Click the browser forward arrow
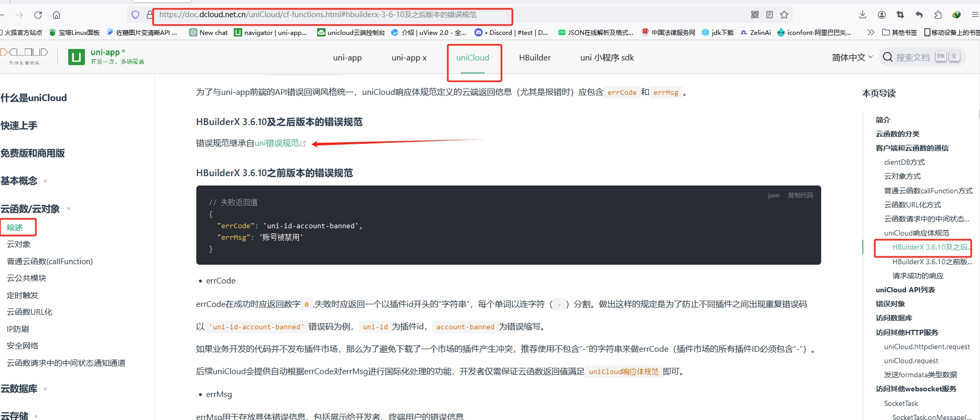980x420 pixels. tap(19, 15)
